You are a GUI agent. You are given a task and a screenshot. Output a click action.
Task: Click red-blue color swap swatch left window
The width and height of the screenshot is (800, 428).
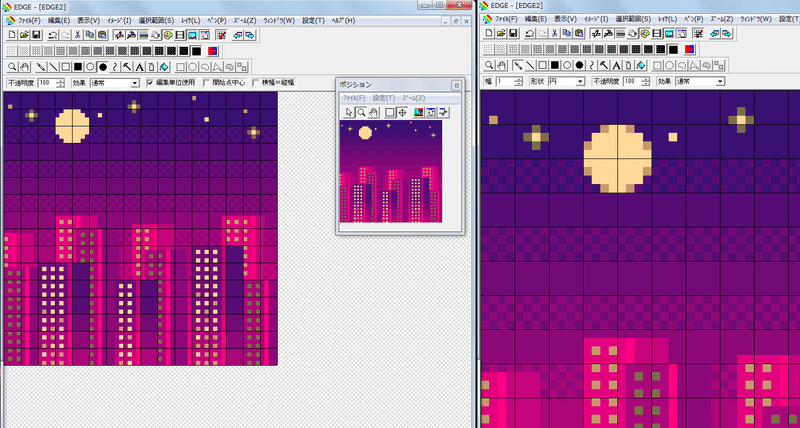point(213,51)
